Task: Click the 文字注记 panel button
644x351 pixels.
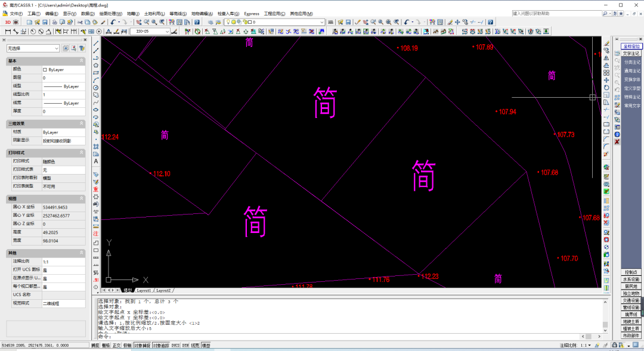Action: [631, 54]
